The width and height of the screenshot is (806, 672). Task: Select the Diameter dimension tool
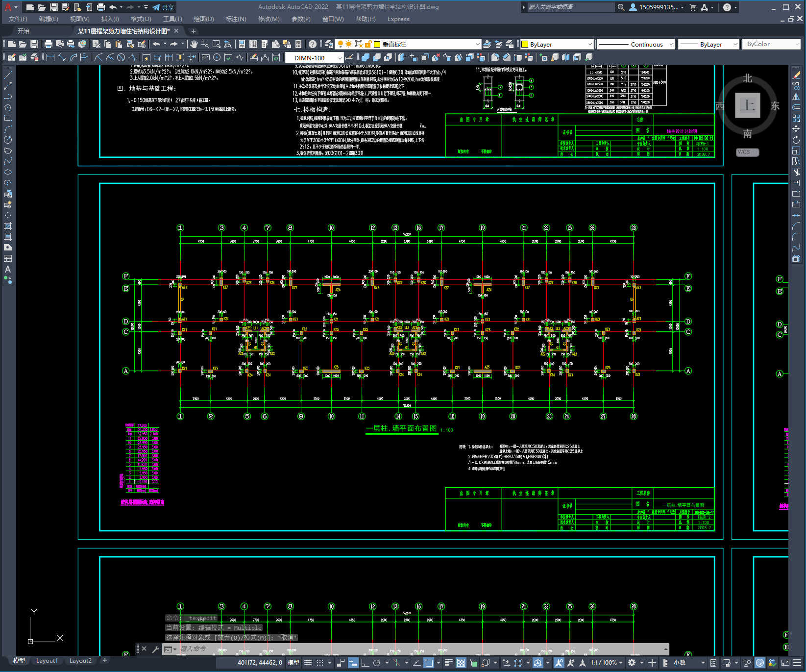coord(121,57)
